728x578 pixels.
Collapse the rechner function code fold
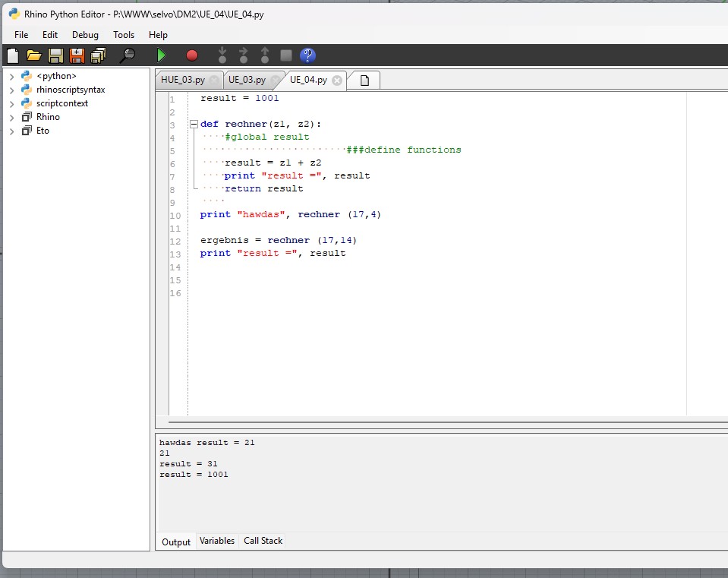pos(194,123)
